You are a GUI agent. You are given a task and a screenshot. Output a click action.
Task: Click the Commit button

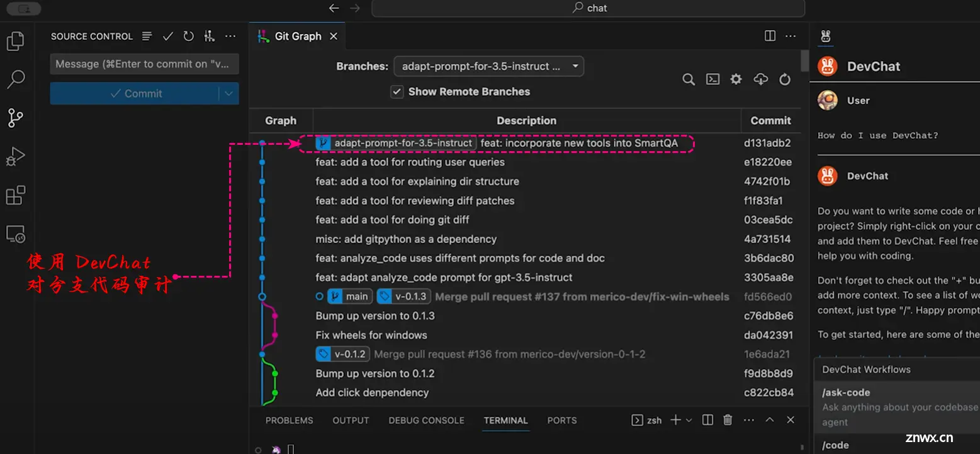click(135, 93)
